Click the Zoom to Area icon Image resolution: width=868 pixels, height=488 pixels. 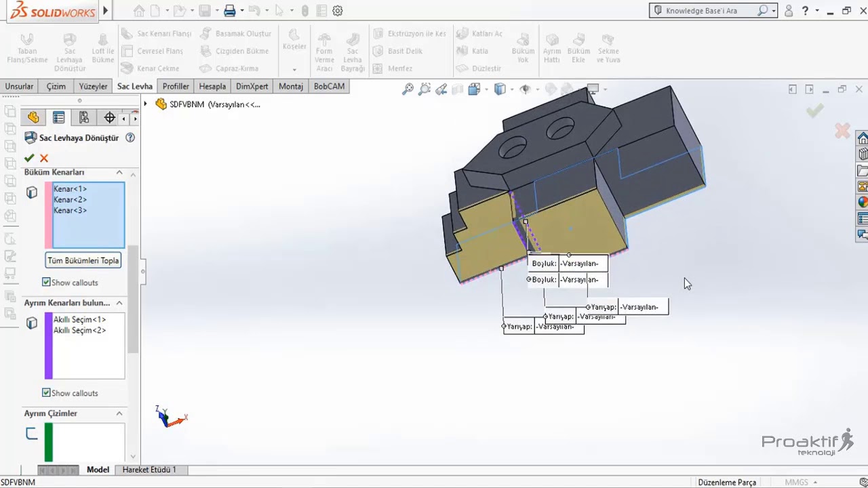tap(425, 89)
